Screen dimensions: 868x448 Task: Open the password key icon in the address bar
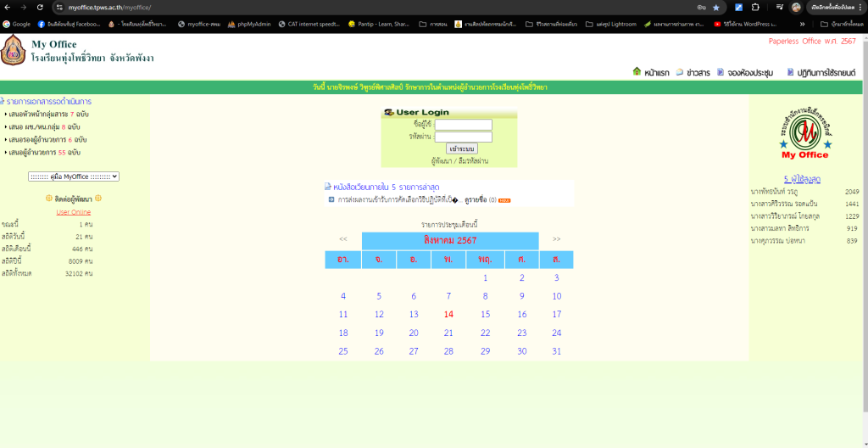701,8
